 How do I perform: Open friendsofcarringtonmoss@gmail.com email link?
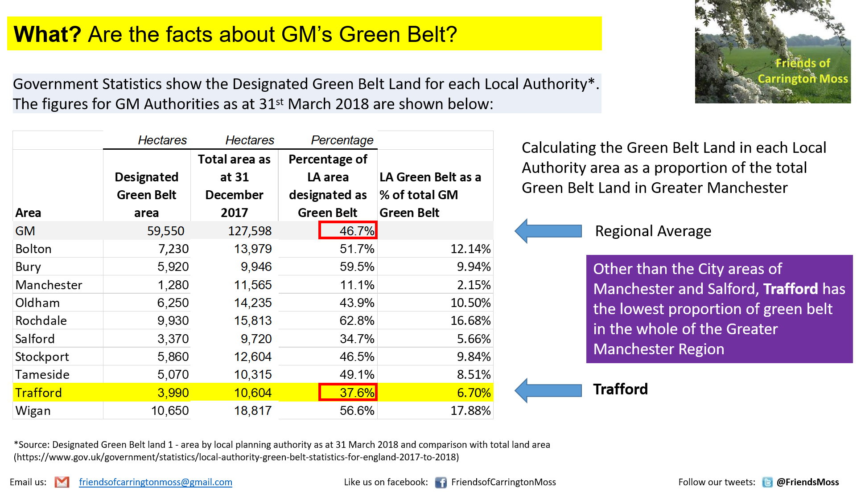[x=156, y=482]
